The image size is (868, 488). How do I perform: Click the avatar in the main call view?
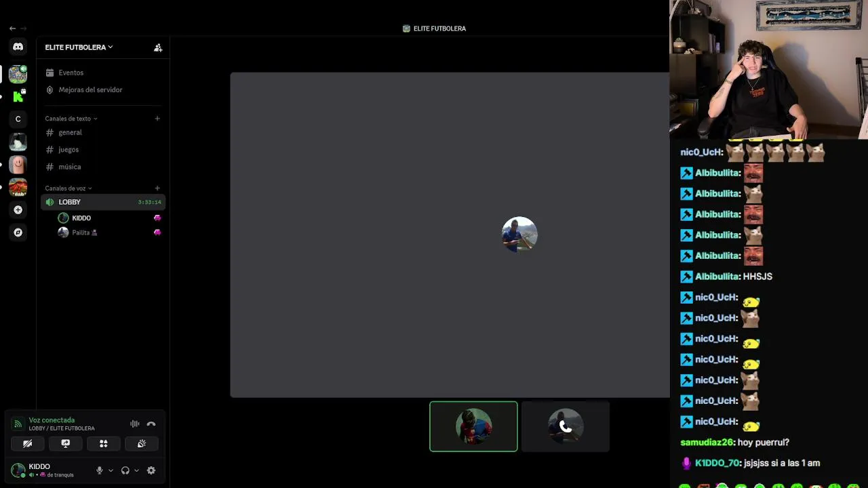[519, 235]
